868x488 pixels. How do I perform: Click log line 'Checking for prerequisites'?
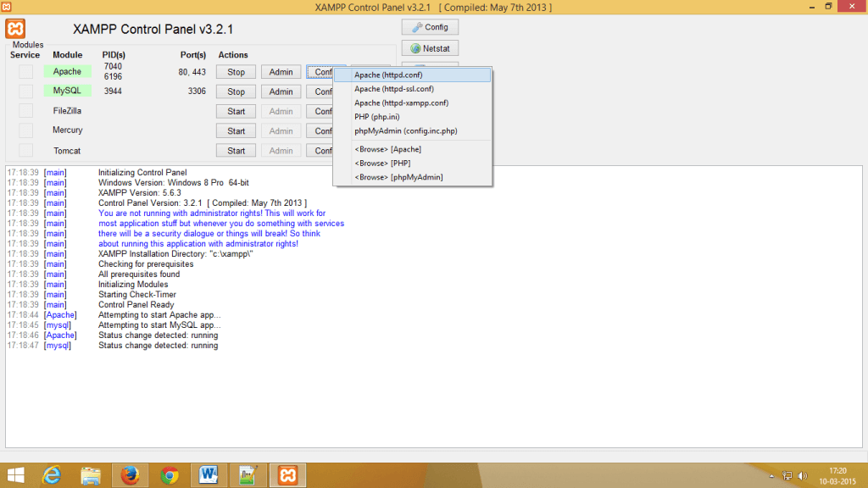146,264
